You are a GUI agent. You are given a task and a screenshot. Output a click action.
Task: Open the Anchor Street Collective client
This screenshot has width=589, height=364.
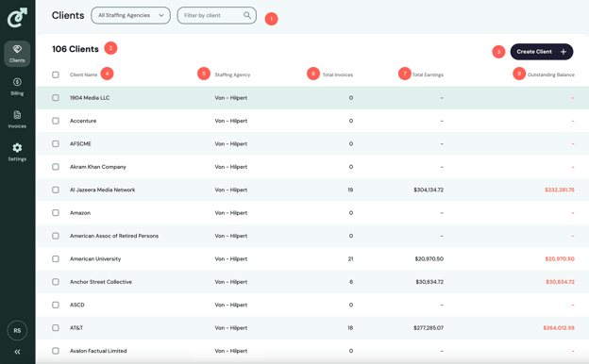pos(101,282)
